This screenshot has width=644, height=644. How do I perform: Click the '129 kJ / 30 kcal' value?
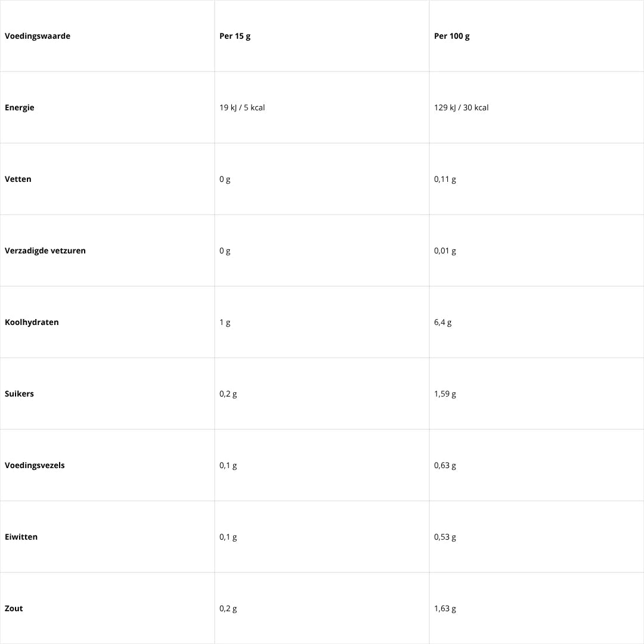[462, 107]
